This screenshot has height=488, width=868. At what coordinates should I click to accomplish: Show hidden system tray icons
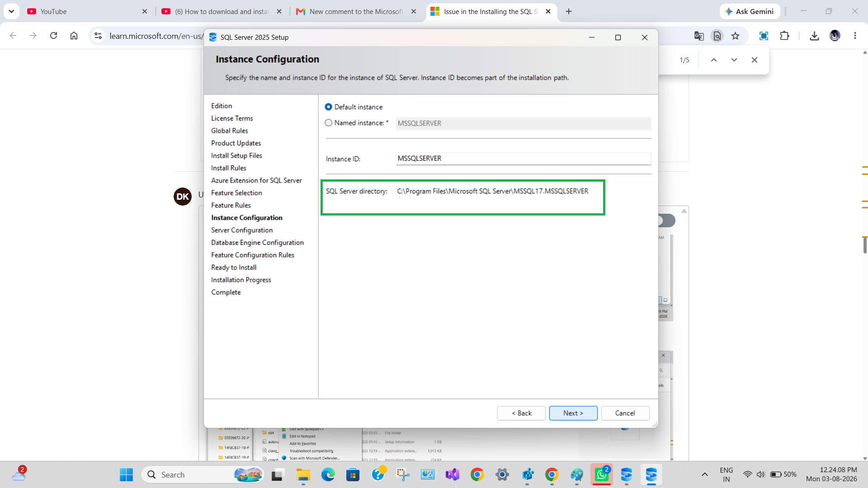pyautogui.click(x=704, y=474)
